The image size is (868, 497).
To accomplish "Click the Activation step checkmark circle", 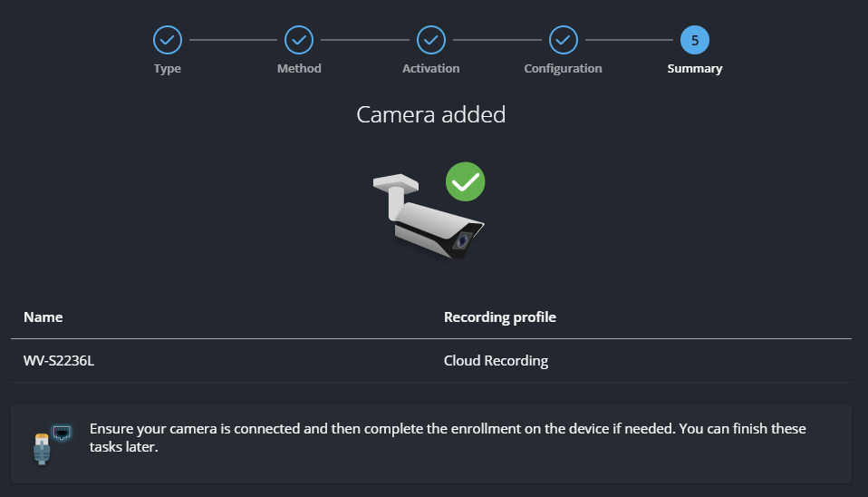I will point(431,40).
